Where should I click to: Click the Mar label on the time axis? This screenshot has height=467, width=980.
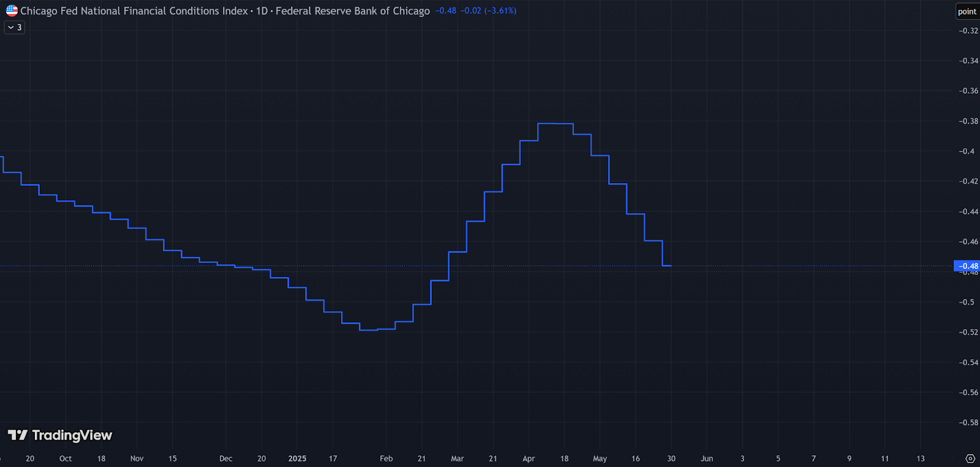coord(458,458)
